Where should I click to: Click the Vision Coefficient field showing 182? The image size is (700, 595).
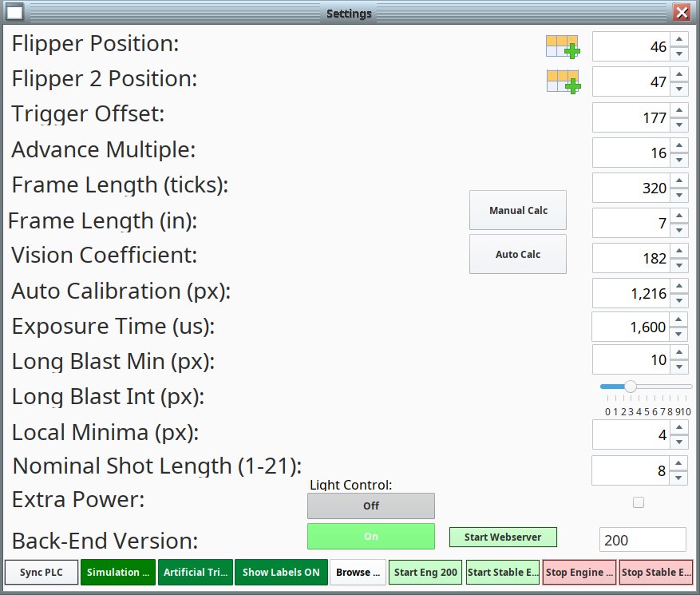631,258
